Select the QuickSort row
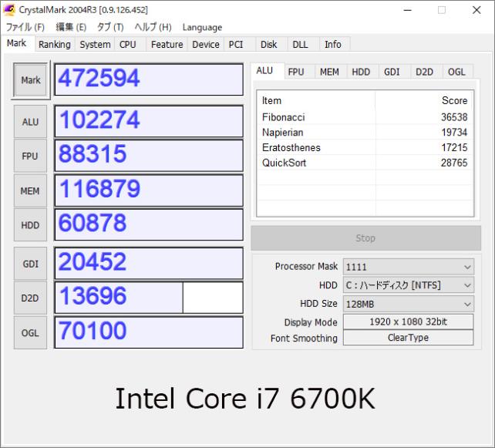 tap(365, 163)
